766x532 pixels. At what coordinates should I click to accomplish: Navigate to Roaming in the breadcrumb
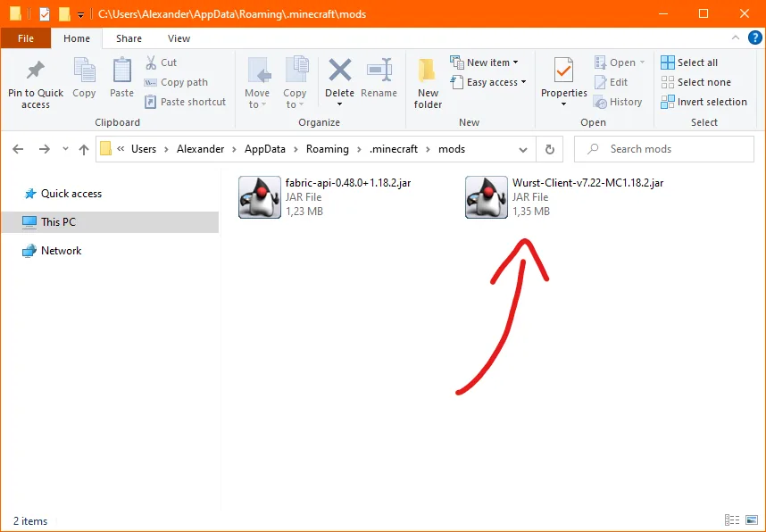click(x=328, y=149)
